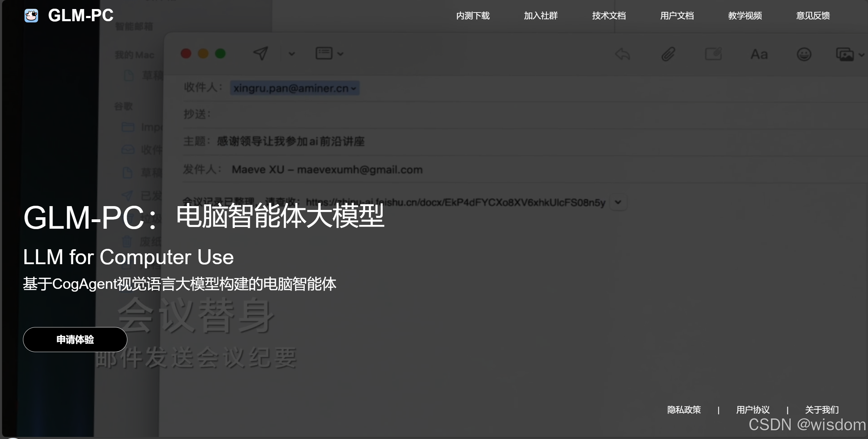The width and height of the screenshot is (868, 439).
Task: Click the emoji smiley icon
Action: pos(804,55)
